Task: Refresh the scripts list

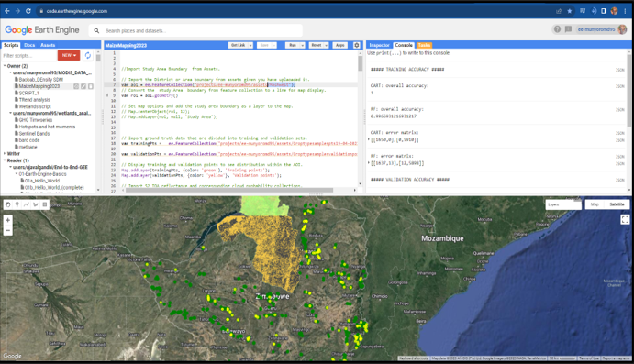Action: [88, 55]
